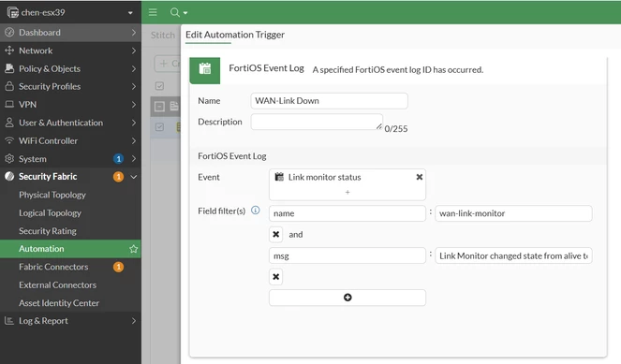This screenshot has height=364, width=621.
Task: Click the orange badge on Fabric Connectors
Action: point(118,267)
